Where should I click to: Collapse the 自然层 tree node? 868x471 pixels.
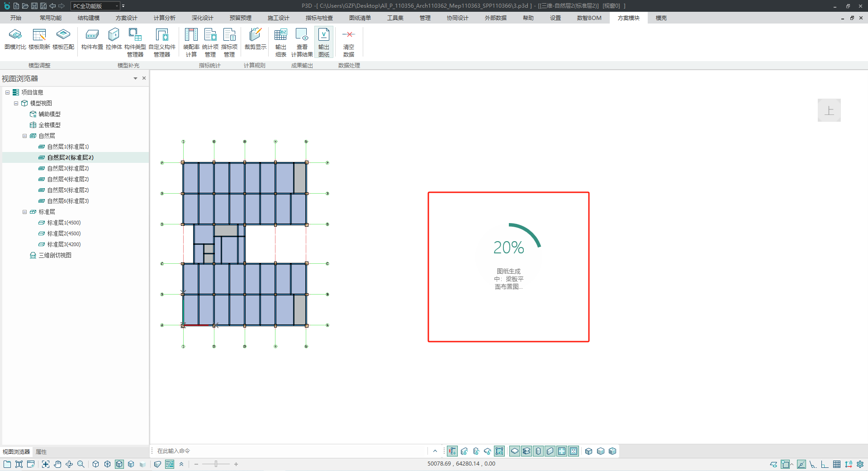[x=25, y=136]
